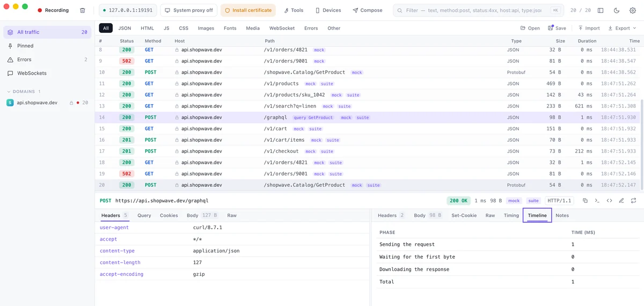
Task: Open request Cookies tab
Action: click(x=169, y=215)
